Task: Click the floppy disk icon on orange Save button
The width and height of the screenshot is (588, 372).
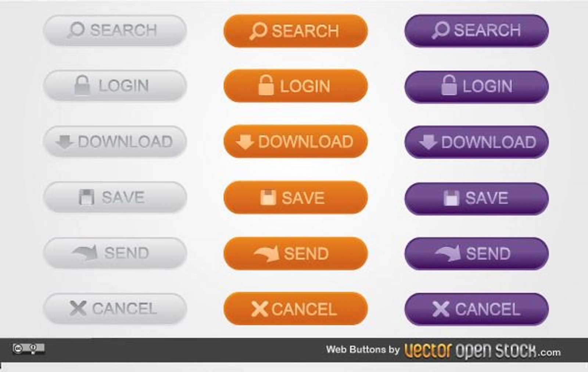Action: tap(268, 198)
